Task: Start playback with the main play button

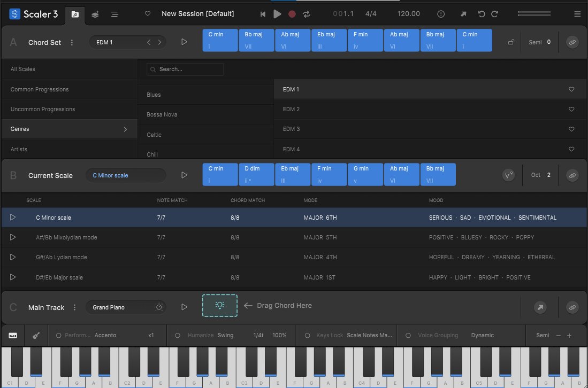Action: tap(277, 14)
